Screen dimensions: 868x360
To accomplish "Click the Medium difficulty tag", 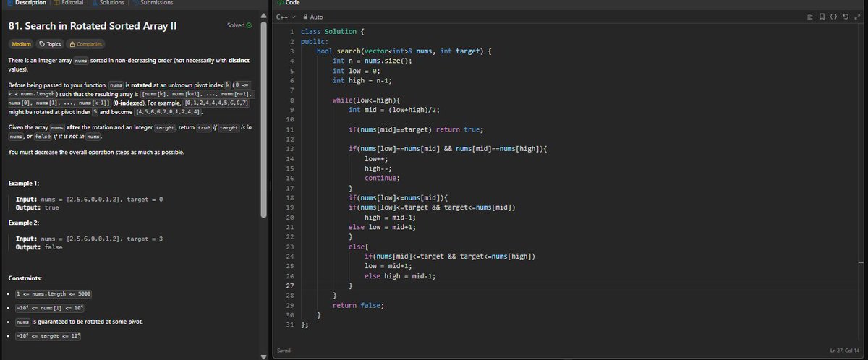I will [x=21, y=44].
